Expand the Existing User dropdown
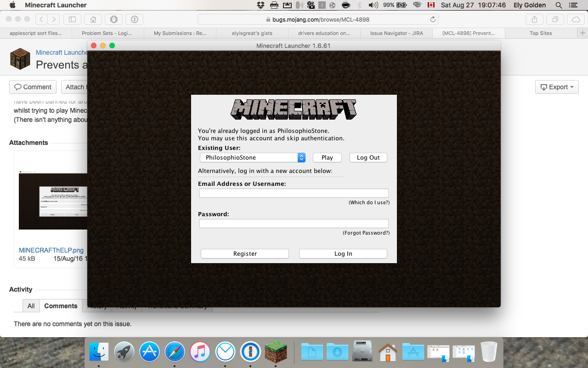 253,157
